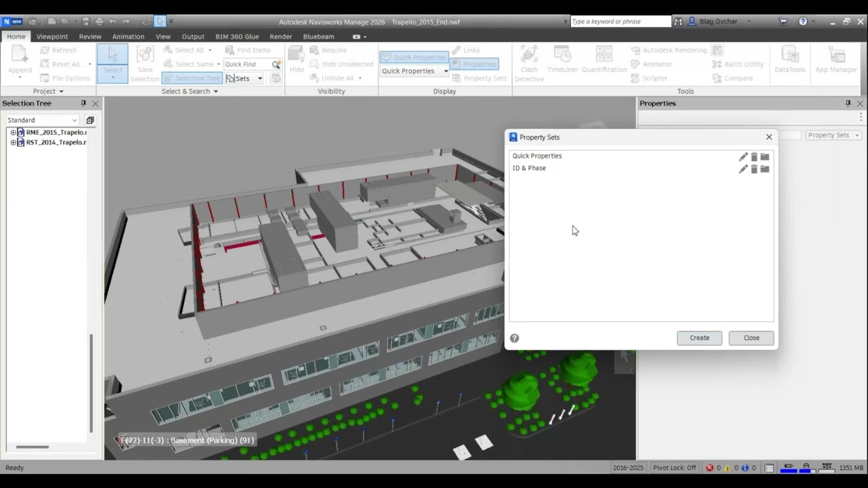Click the Property Sets ribbon button
The width and height of the screenshot is (868, 488).
[479, 78]
